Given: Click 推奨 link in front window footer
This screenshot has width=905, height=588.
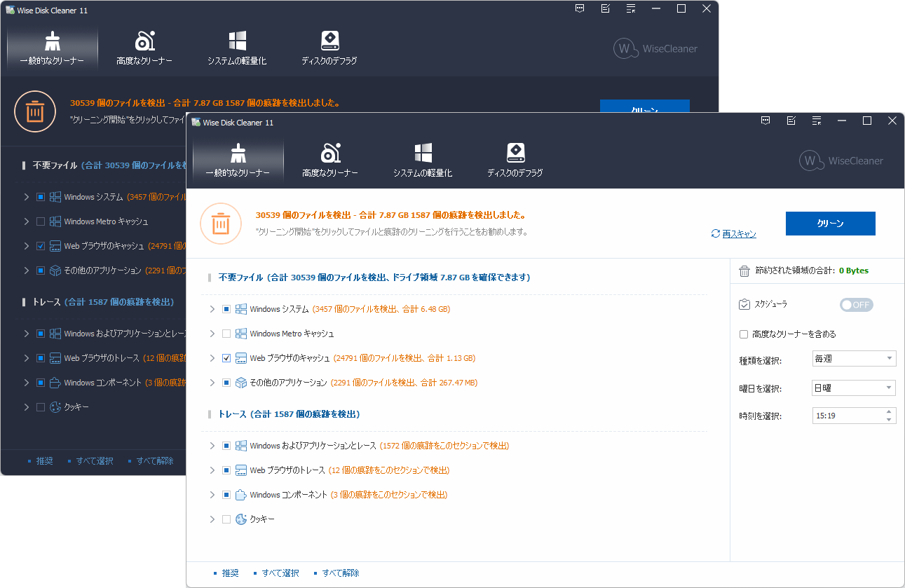Looking at the screenshot, I should [231, 573].
